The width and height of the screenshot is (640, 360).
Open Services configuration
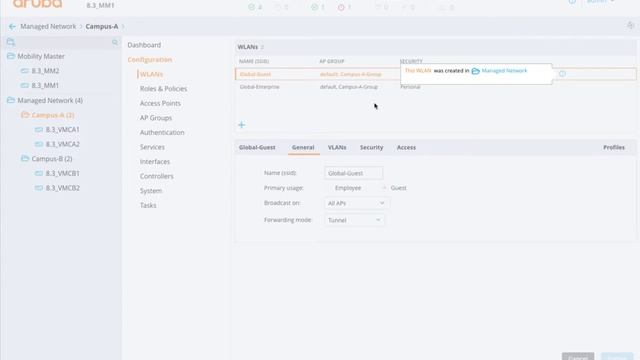(152, 147)
